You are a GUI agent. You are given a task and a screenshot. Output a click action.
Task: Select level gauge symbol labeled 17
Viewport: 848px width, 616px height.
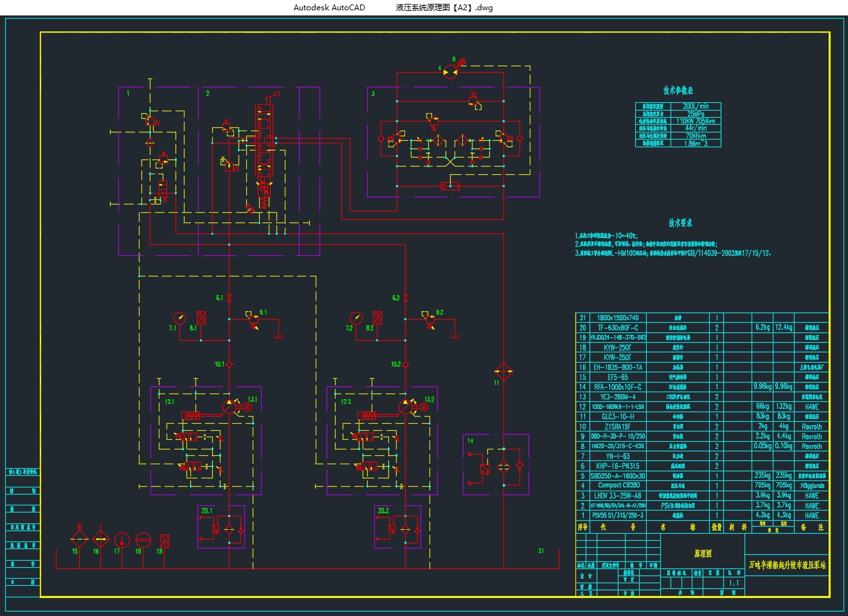click(x=122, y=539)
